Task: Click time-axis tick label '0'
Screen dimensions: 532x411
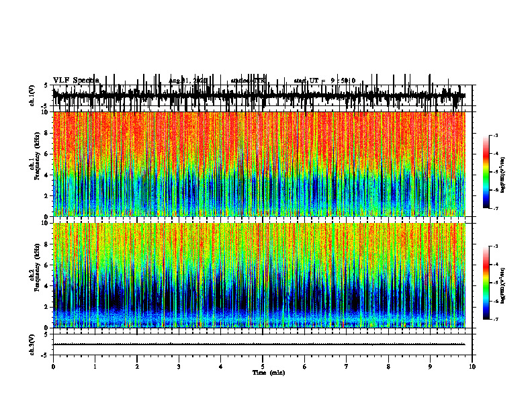Action: tap(53, 367)
